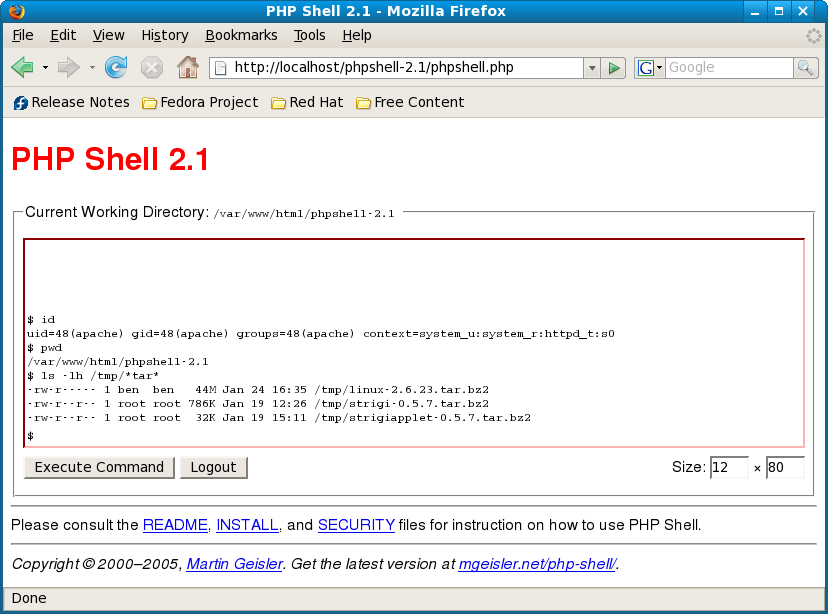The width and height of the screenshot is (828, 614).
Task: Open the README link
Action: [175, 525]
